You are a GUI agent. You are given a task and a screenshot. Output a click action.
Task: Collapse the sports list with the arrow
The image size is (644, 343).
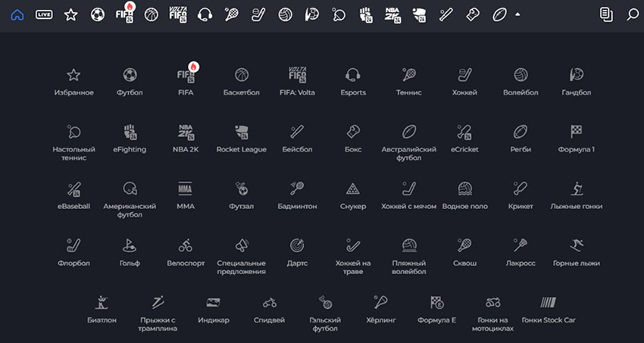pyautogui.click(x=517, y=14)
